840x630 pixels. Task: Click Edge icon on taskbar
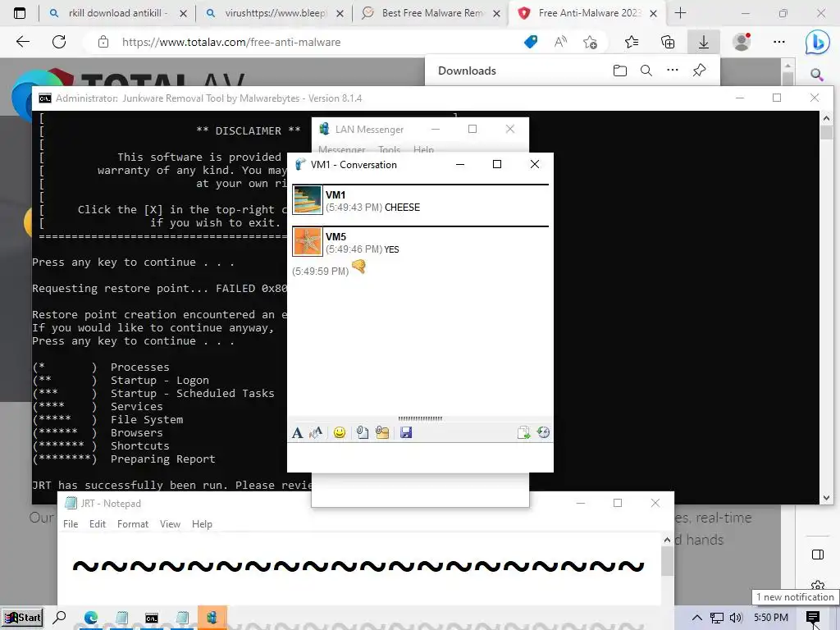point(90,618)
